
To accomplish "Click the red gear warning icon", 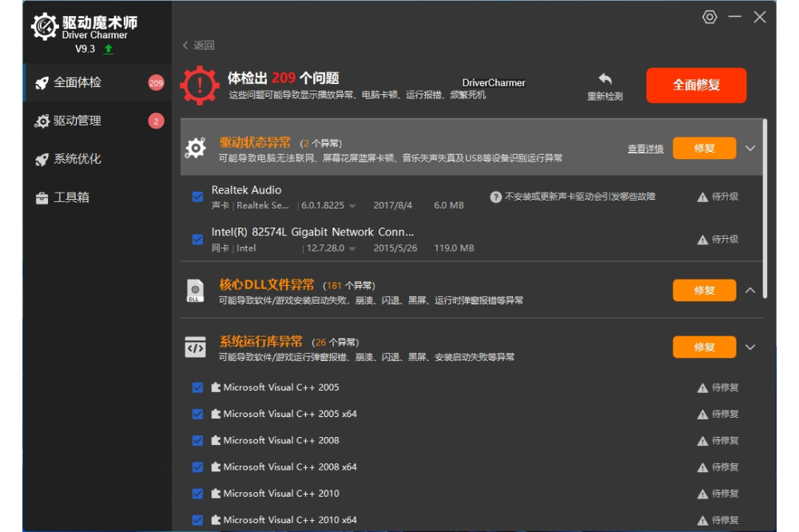I will tap(199, 85).
